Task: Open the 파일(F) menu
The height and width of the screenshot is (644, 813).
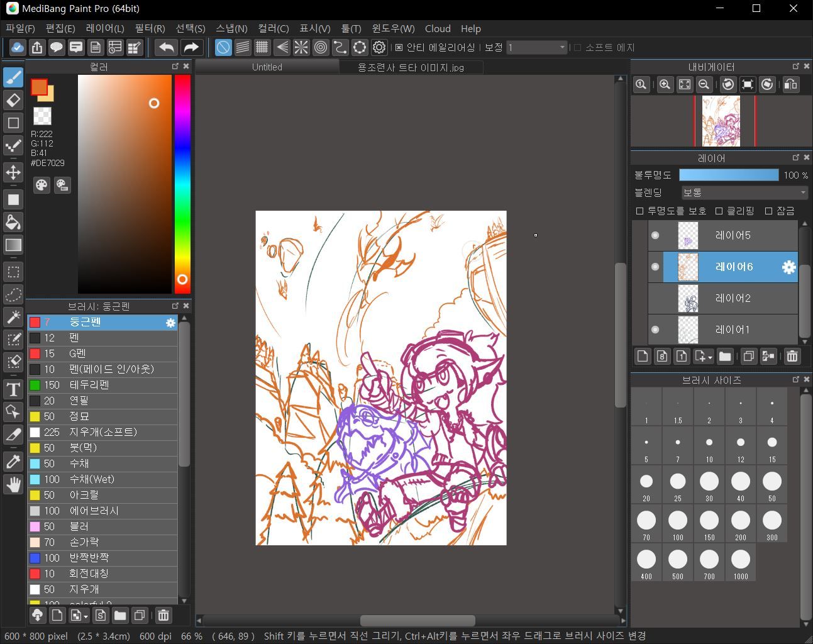Action: click(21, 28)
